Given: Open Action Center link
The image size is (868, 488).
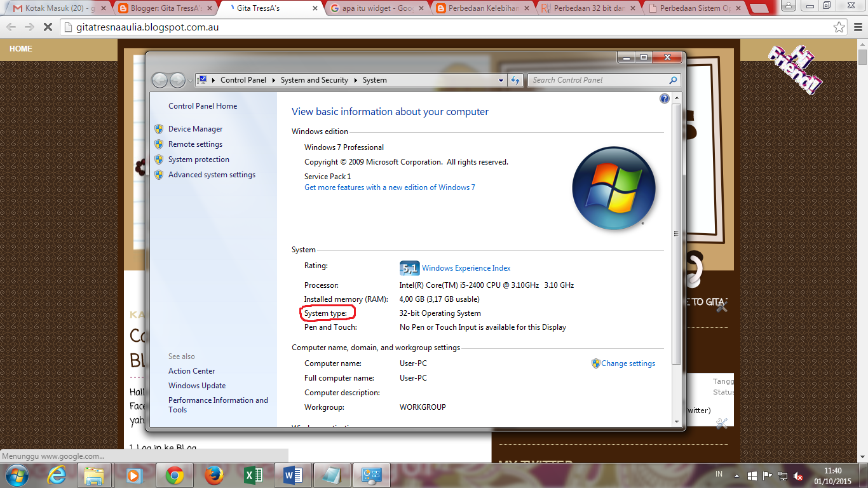Looking at the screenshot, I should coord(191,371).
